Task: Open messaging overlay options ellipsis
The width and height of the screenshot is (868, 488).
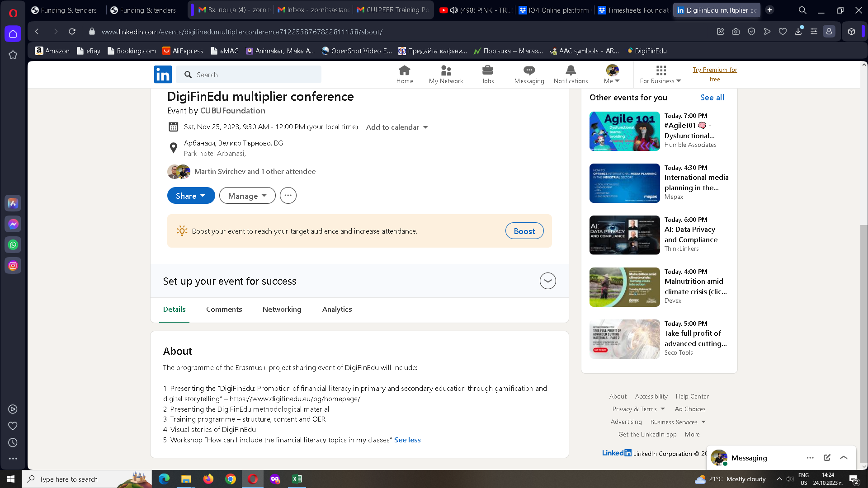Action: pos(810,458)
